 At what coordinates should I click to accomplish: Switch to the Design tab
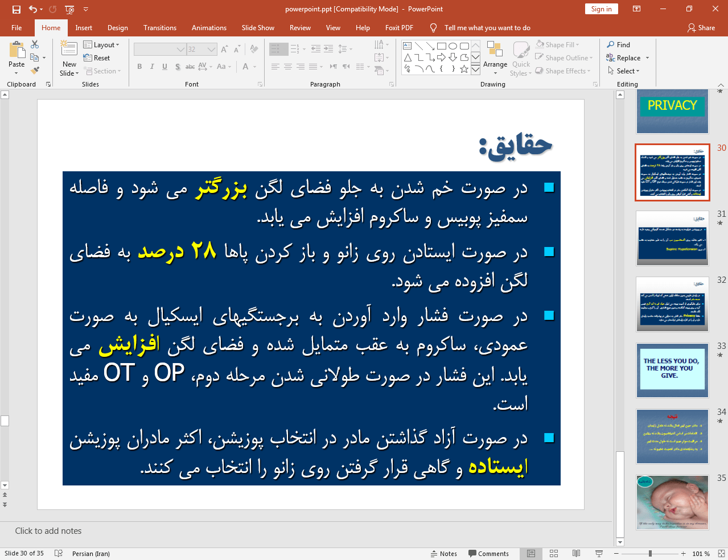117,27
